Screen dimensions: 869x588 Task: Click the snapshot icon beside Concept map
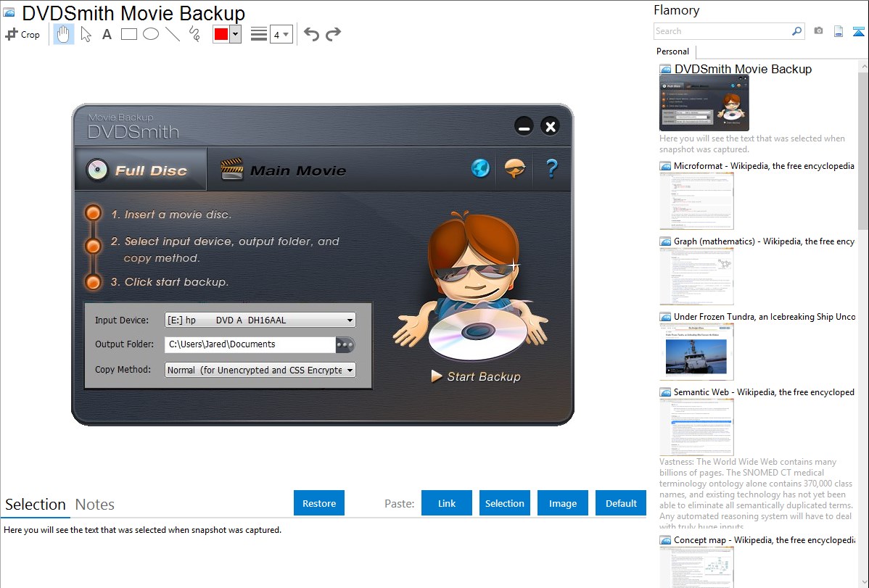[665, 540]
